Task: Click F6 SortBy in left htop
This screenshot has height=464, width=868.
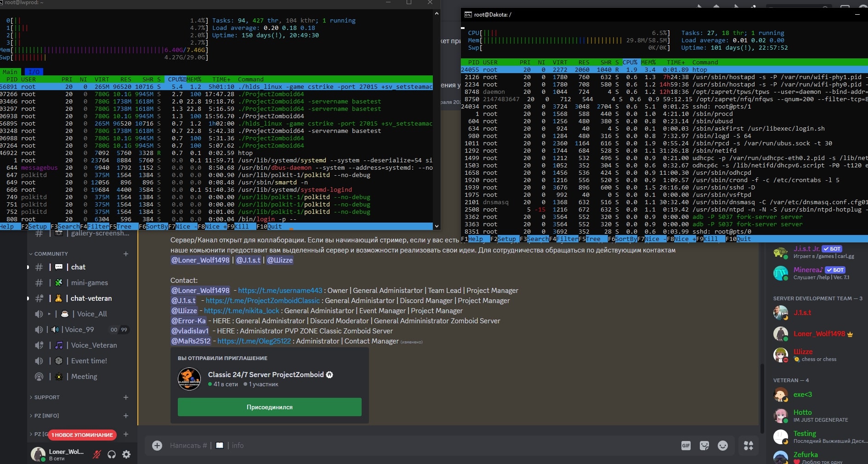Action: click(x=153, y=226)
